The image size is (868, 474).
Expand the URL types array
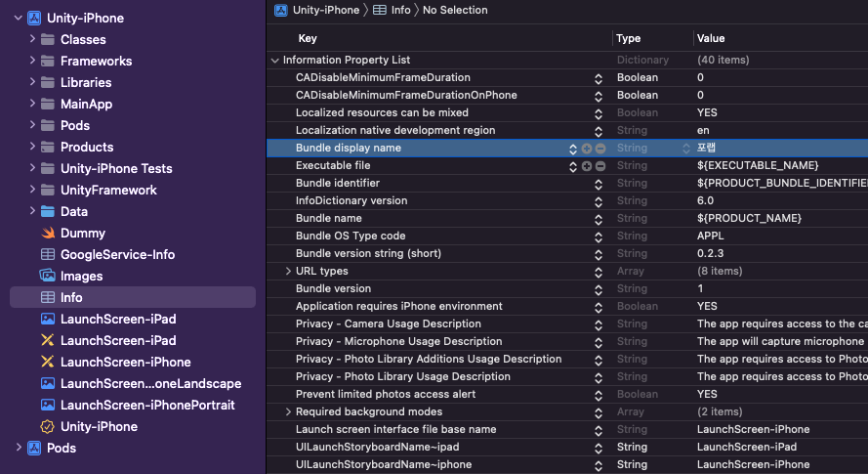coord(288,271)
